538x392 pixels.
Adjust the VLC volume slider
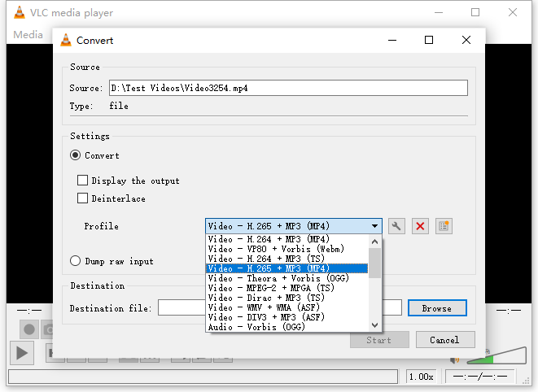coord(496,356)
